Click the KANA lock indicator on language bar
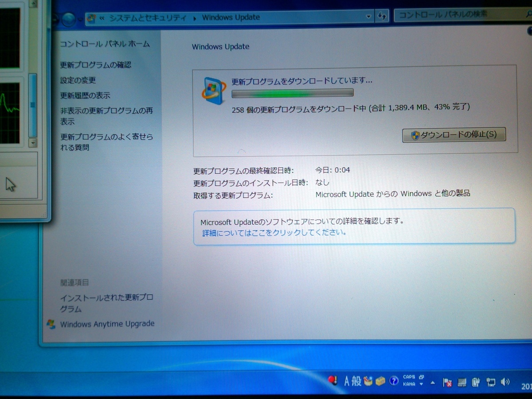Viewport: 532px width, 399px height. tap(409, 384)
